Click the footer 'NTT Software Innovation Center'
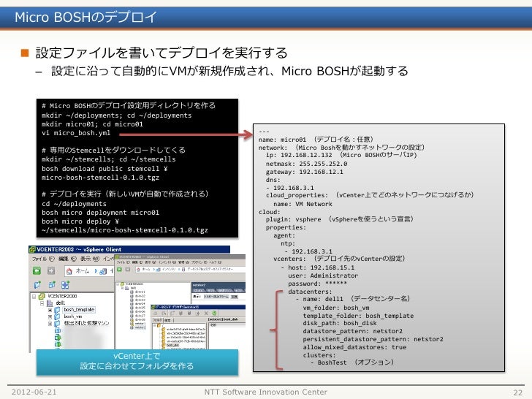This screenshot has width=532, height=399. coord(266,392)
